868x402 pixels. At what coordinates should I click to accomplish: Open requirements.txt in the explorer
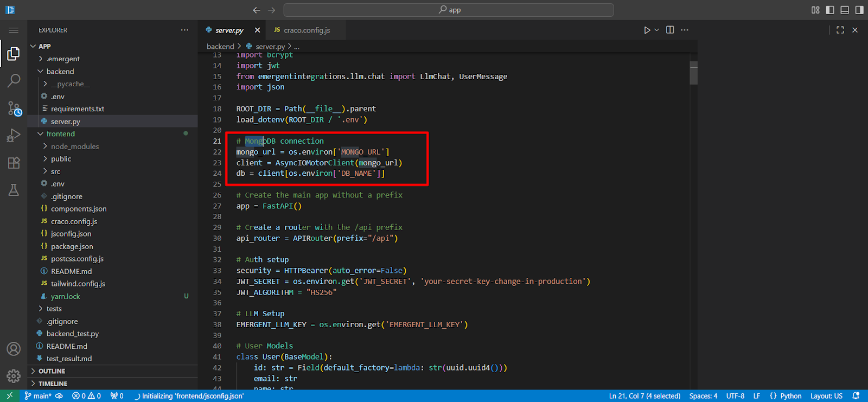coord(113,109)
